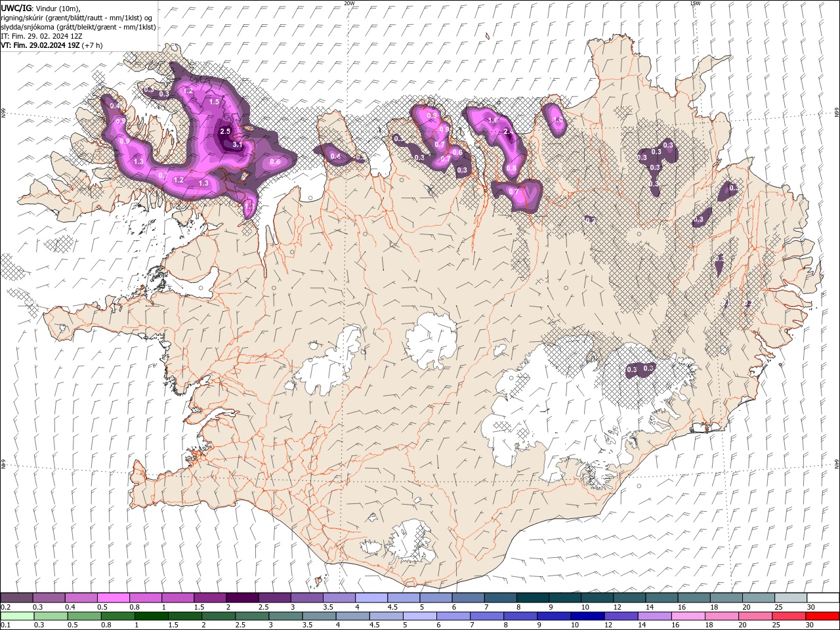Click the 0.2 label in snow legend row
The height and width of the screenshot is (630, 840).
(x=5, y=607)
